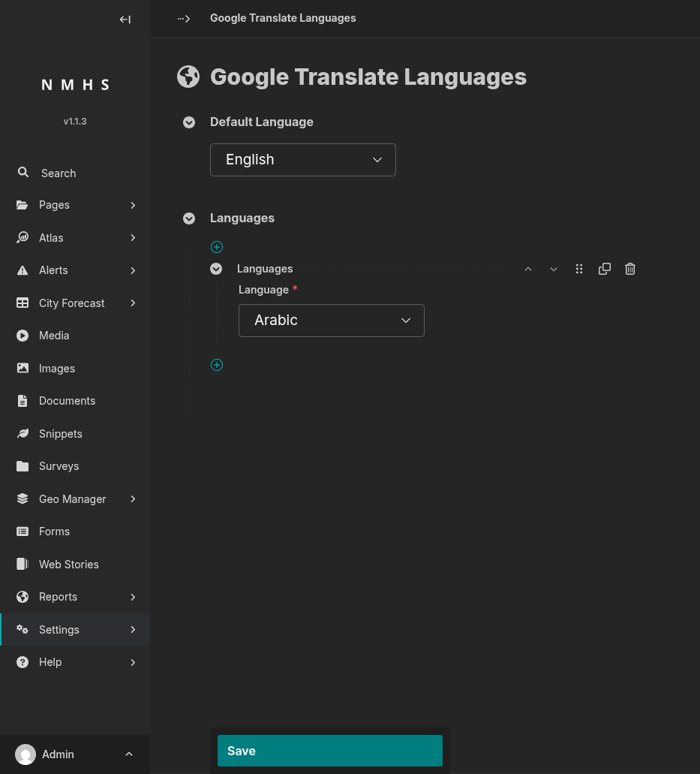Click the Snippets leaf icon
This screenshot has height=774, width=700.
click(x=23, y=433)
